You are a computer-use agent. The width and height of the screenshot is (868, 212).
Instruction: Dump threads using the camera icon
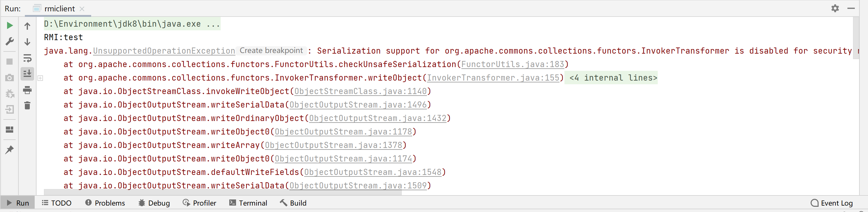tap(10, 78)
